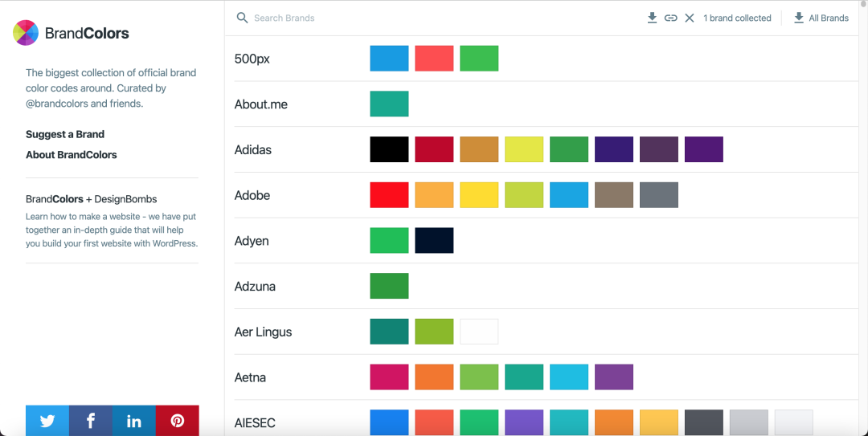Share on Twitter
This screenshot has width=868, height=436.
click(x=47, y=421)
